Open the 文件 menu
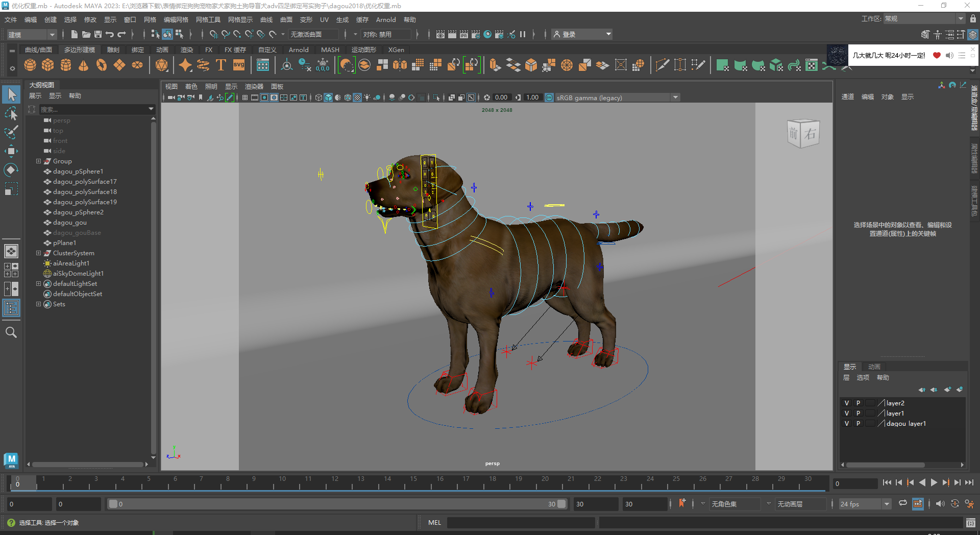Viewport: 980px width, 535px height. [x=11, y=20]
